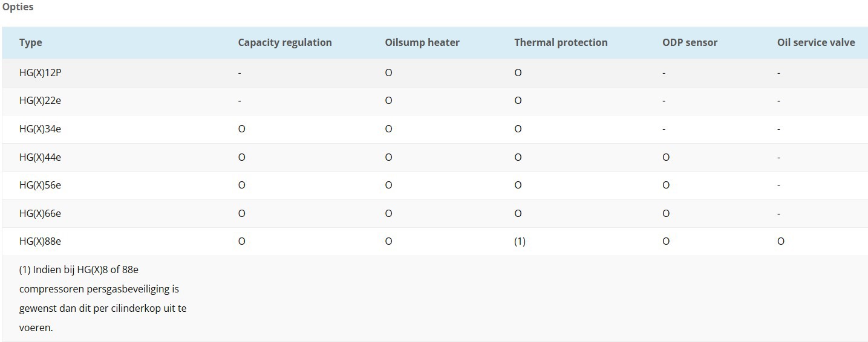The height and width of the screenshot is (342, 868).
Task: Click the Oil service valve header
Action: tap(816, 42)
